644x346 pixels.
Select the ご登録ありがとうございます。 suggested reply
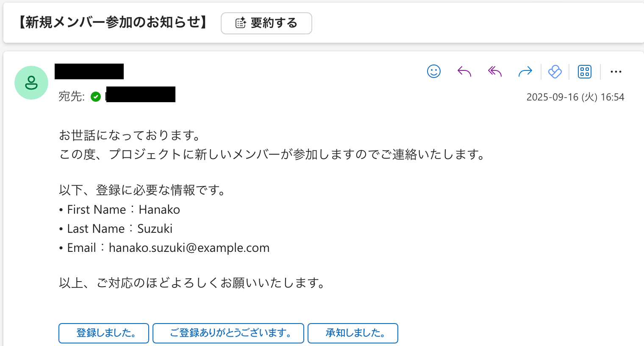coord(228,333)
